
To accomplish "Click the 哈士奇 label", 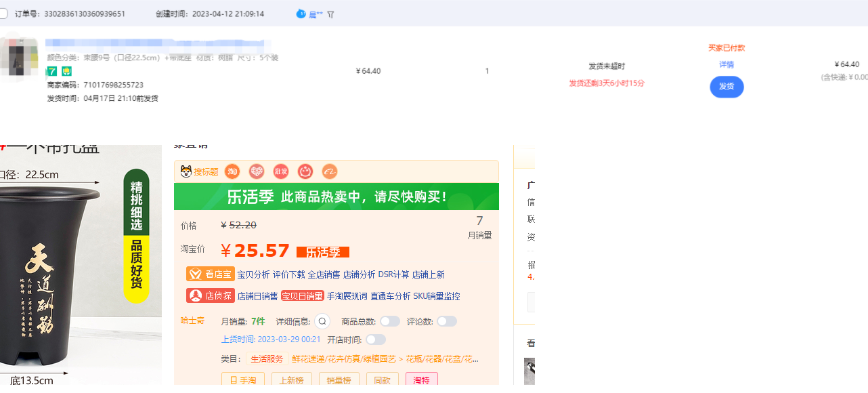I will (192, 320).
